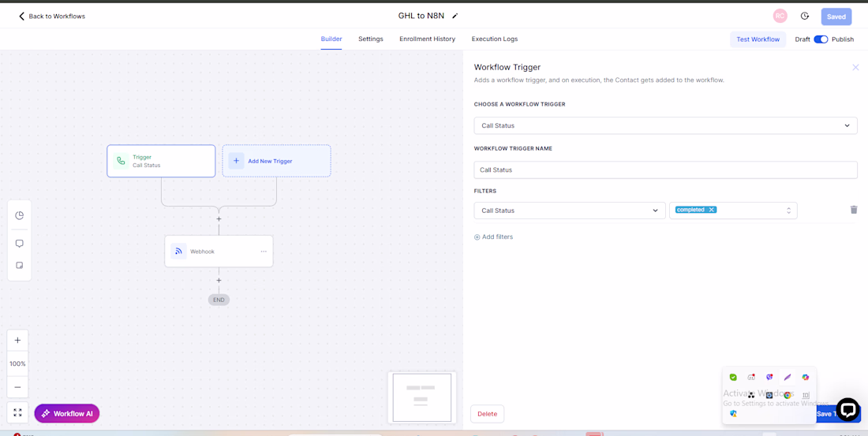This screenshot has height=436, width=868.
Task: Select the Call Status trigger node
Action: (x=161, y=161)
